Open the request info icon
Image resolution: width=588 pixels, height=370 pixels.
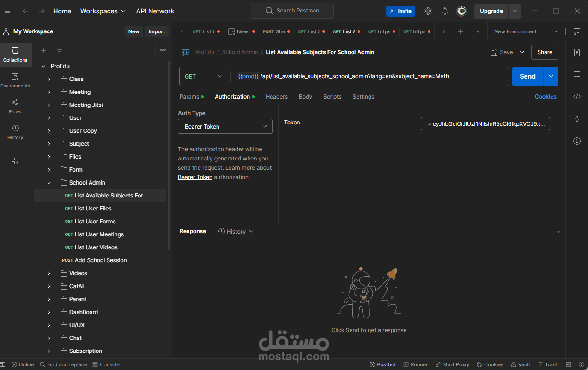(577, 141)
